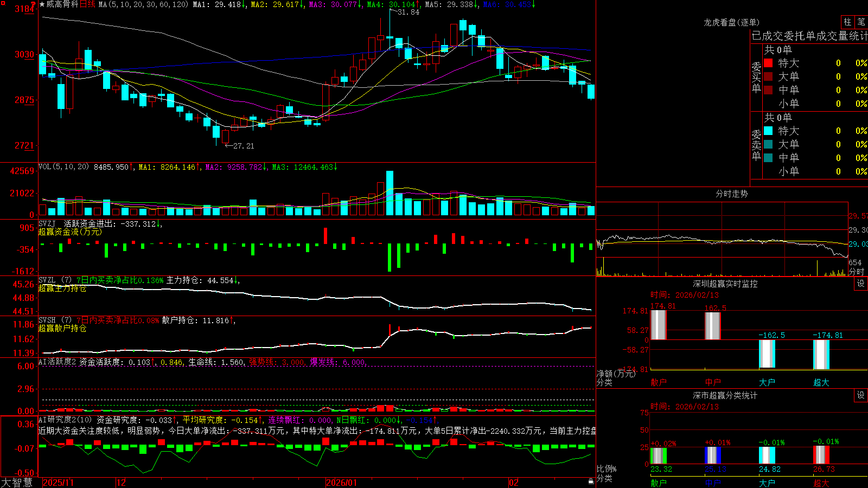Click the 委卖单 section label

click(x=756, y=145)
